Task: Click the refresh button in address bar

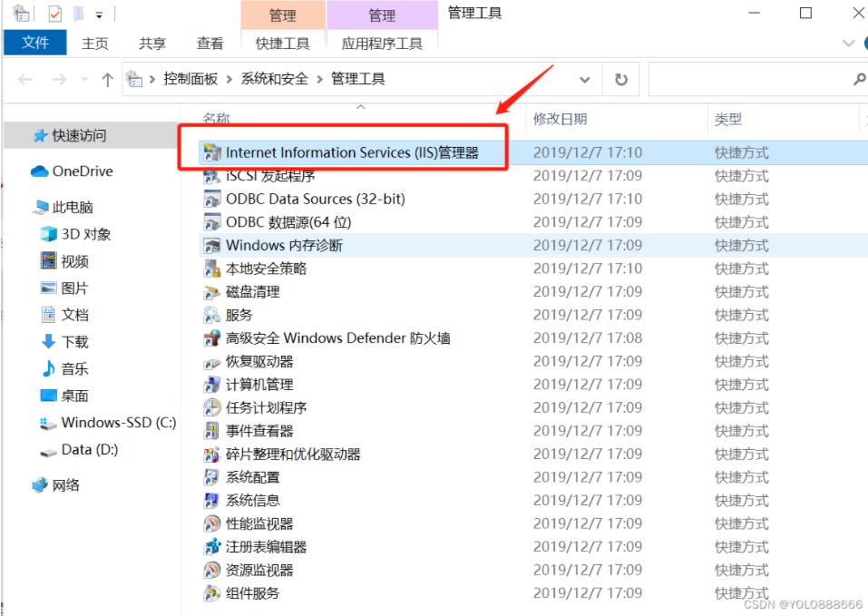Action: 621,80
